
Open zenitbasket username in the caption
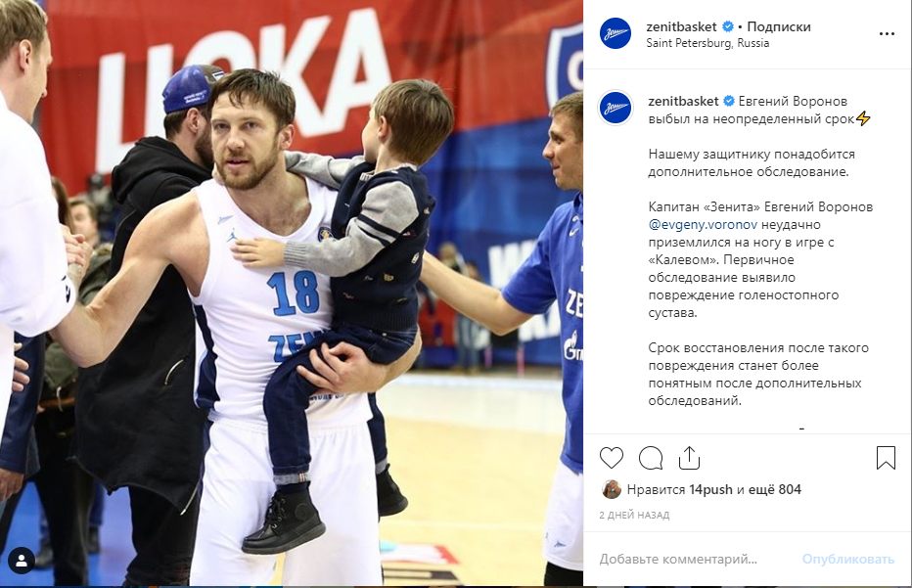point(683,101)
